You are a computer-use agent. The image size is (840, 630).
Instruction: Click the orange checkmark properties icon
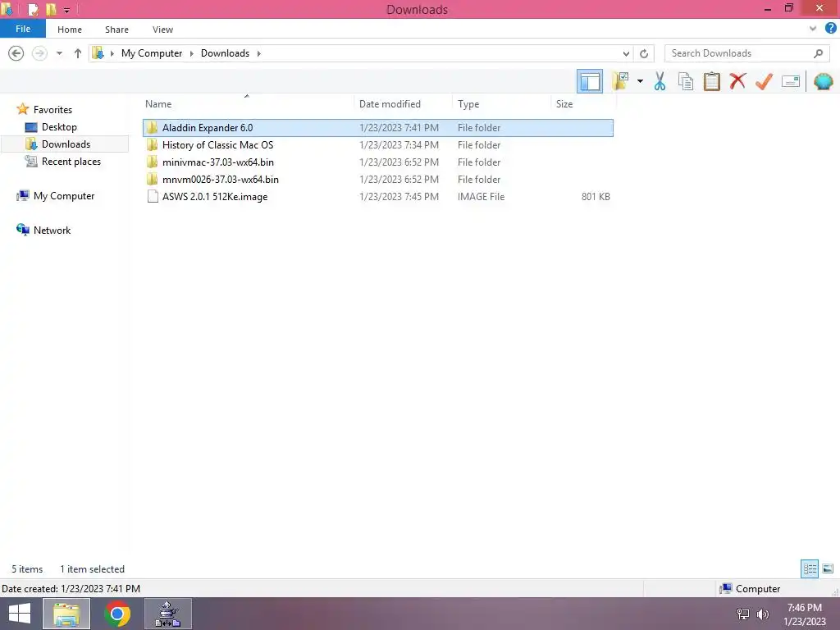764,81
